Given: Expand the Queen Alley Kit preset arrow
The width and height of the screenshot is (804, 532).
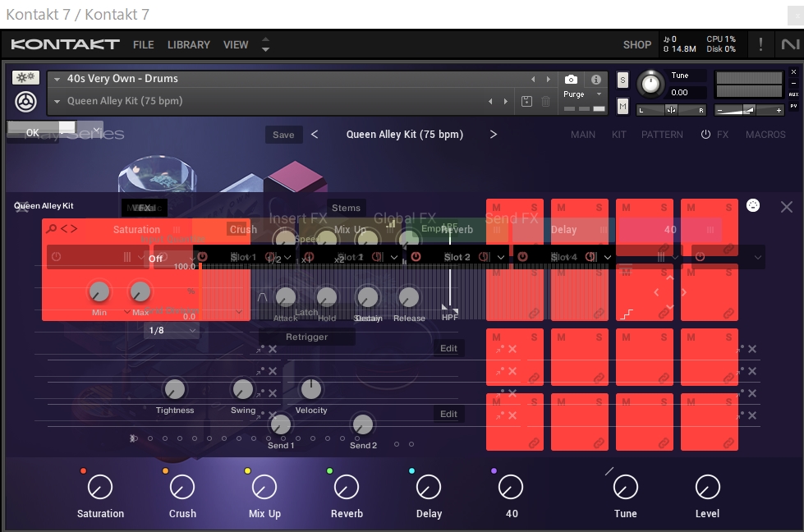Looking at the screenshot, I should 57,102.
